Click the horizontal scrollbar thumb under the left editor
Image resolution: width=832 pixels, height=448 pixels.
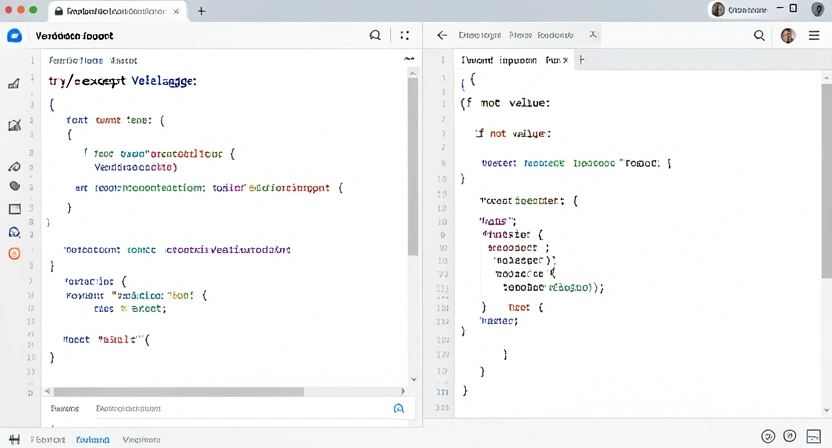[x=178, y=392]
